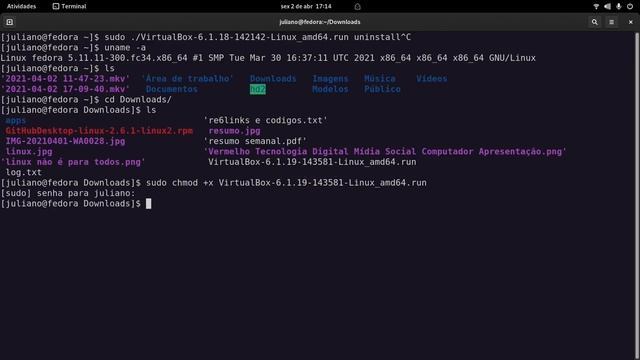The height and width of the screenshot is (360, 640).
Task: Click the microphone indicator icon
Action: (x=619, y=6)
